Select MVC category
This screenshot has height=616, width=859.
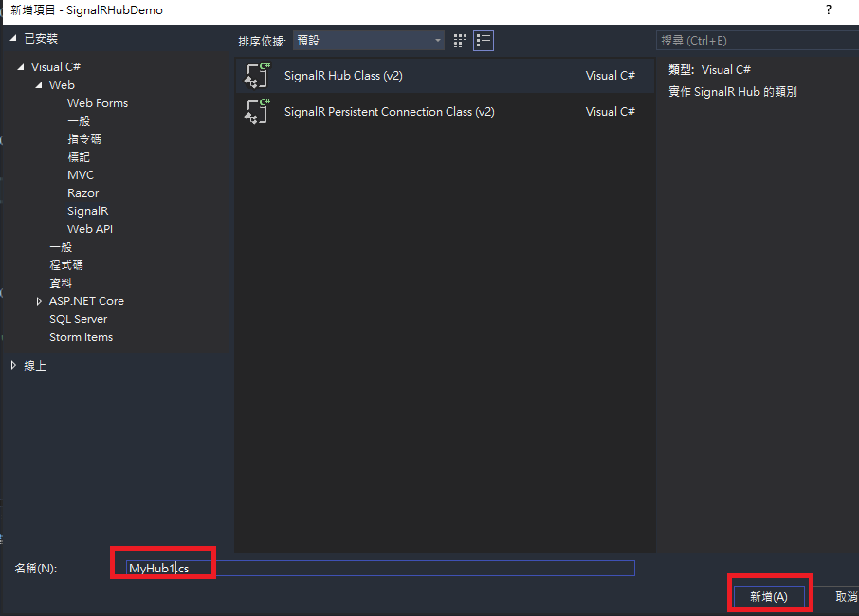coord(81,175)
